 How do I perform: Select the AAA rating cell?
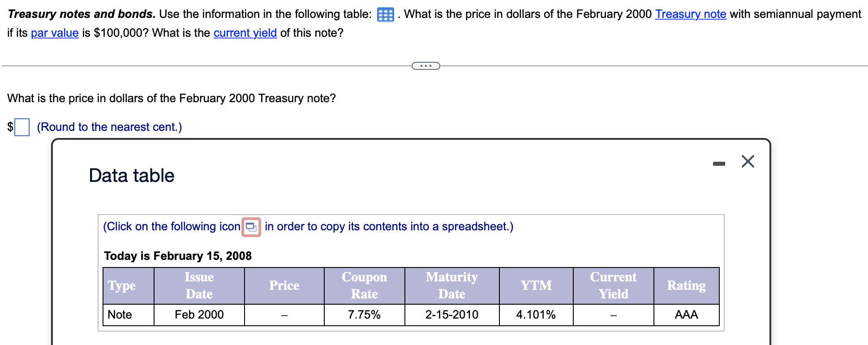(x=686, y=315)
